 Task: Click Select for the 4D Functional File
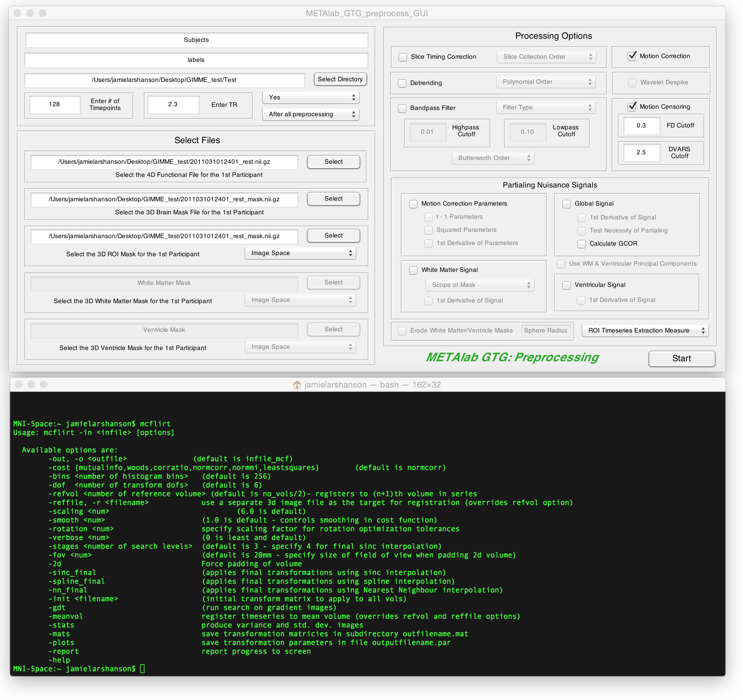pyautogui.click(x=333, y=162)
